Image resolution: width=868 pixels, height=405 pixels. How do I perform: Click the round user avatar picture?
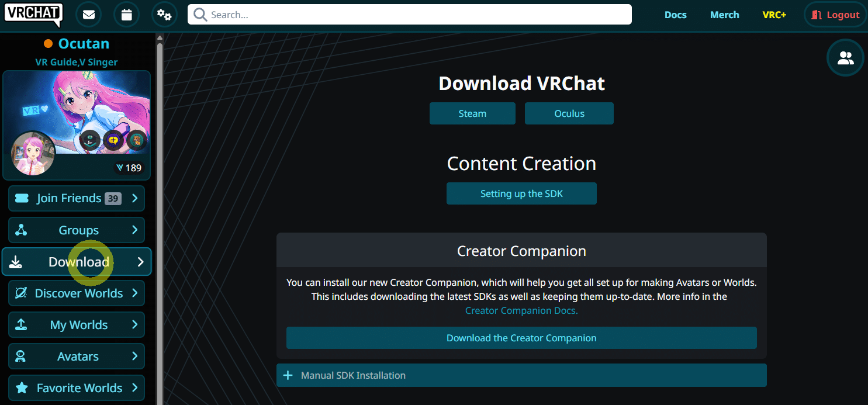[x=33, y=153]
